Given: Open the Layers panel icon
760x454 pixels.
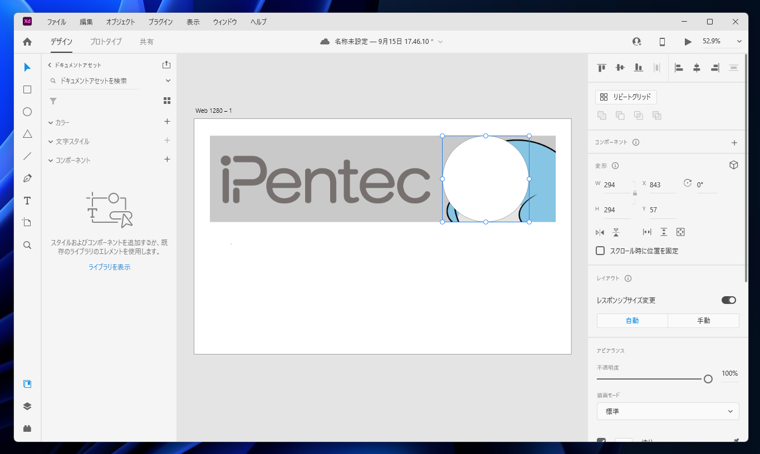Looking at the screenshot, I should [x=27, y=406].
